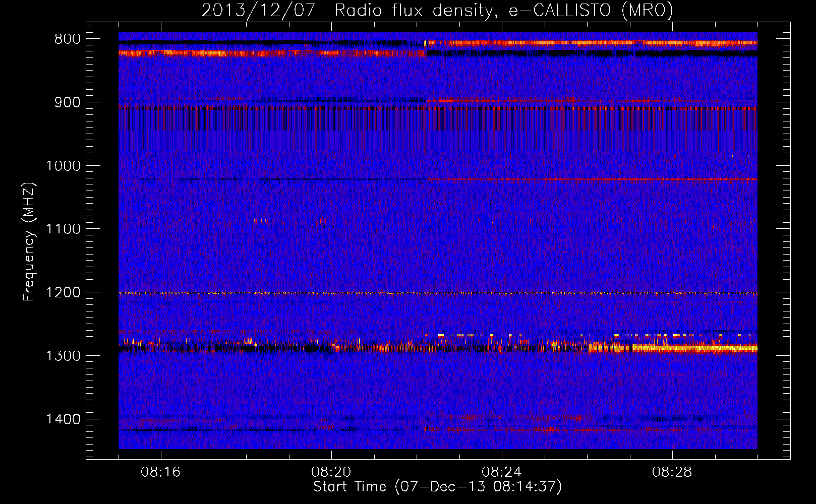Click the 'Frequency (MHZ)' axis title
Image resolution: width=816 pixels, height=504 pixels.
point(29,241)
